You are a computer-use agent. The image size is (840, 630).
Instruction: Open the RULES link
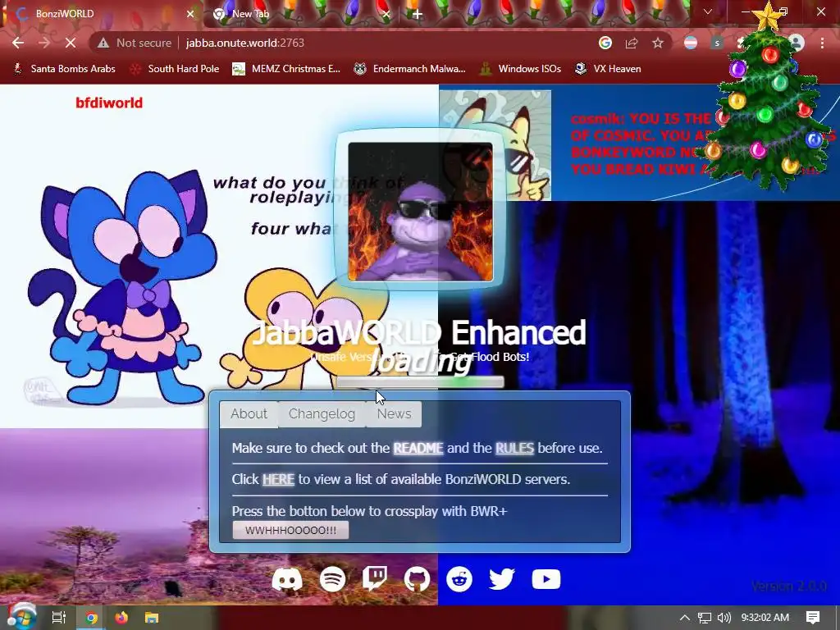pos(514,448)
